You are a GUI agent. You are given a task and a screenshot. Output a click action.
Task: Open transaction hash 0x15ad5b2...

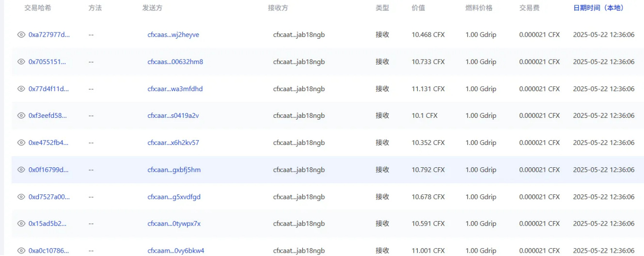(47, 224)
